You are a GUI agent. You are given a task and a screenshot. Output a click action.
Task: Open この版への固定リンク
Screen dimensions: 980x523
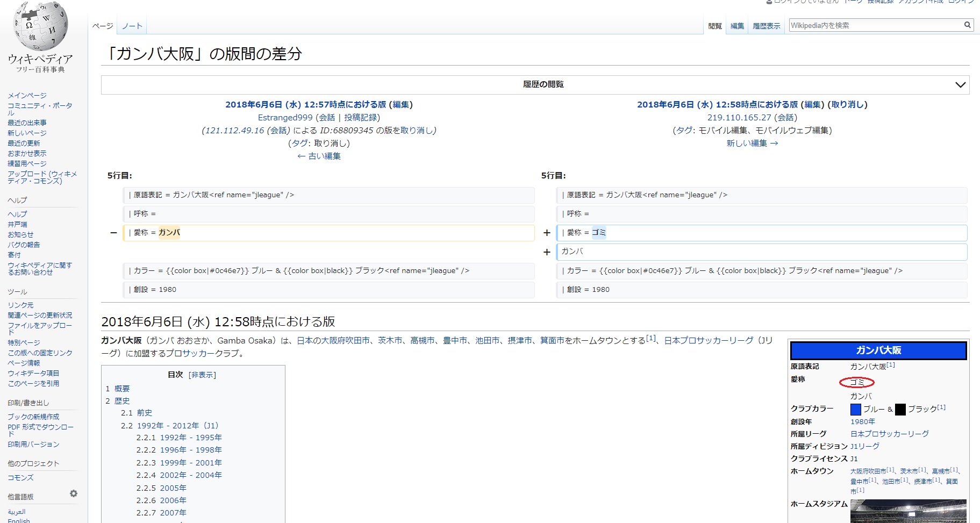(40, 353)
